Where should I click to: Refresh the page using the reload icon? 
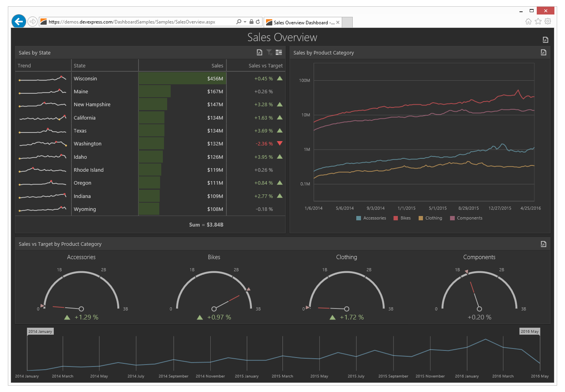(258, 22)
